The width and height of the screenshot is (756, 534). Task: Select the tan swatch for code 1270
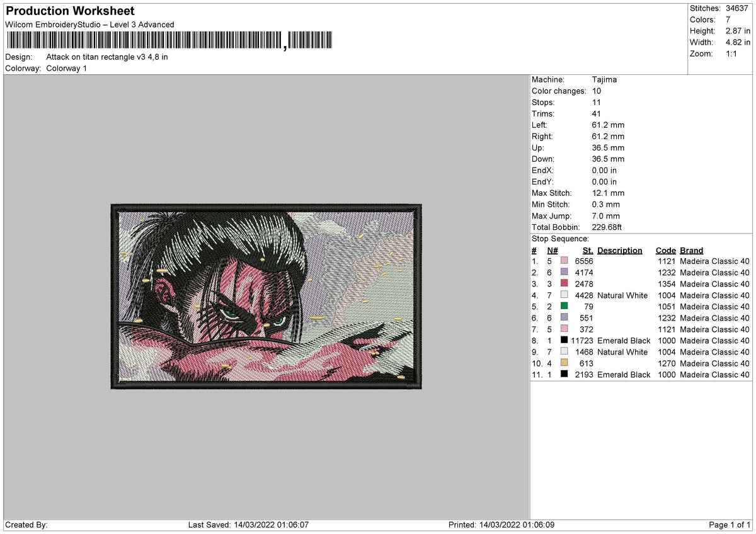point(564,363)
